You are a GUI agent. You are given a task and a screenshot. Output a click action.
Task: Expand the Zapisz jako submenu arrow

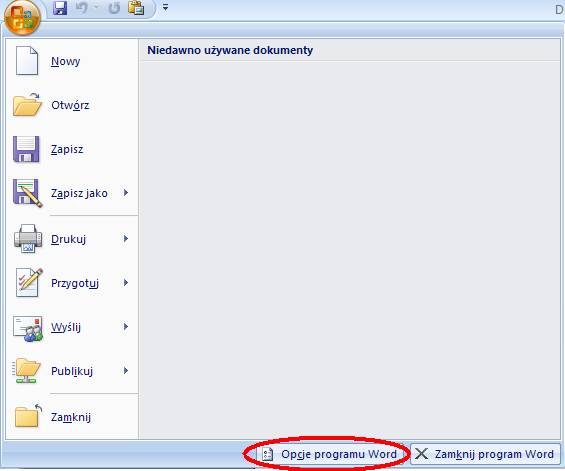(126, 193)
